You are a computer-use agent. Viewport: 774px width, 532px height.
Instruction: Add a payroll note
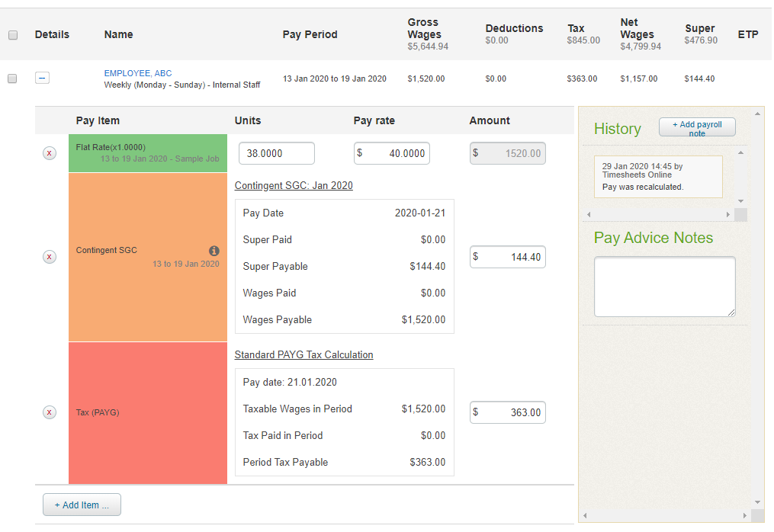coord(696,127)
